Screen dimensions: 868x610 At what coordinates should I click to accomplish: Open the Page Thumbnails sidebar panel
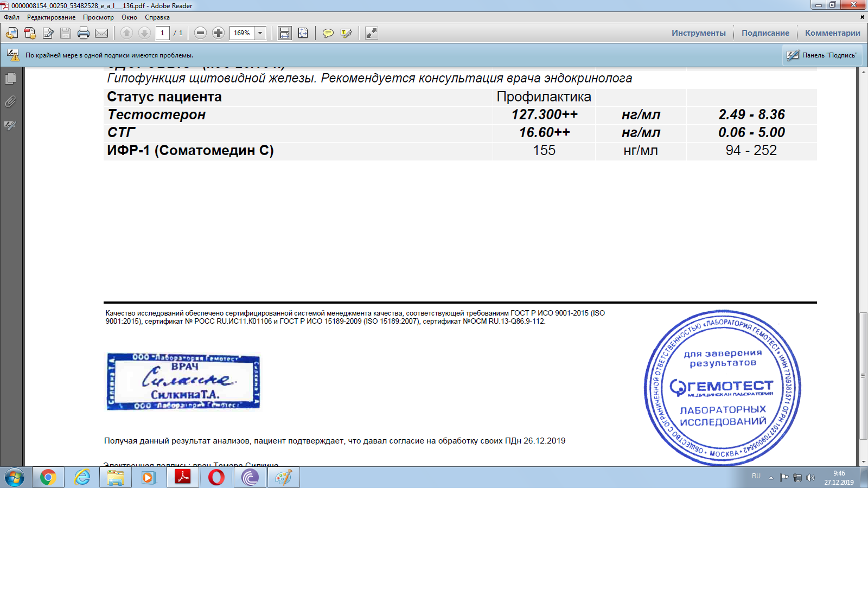tap(10, 79)
